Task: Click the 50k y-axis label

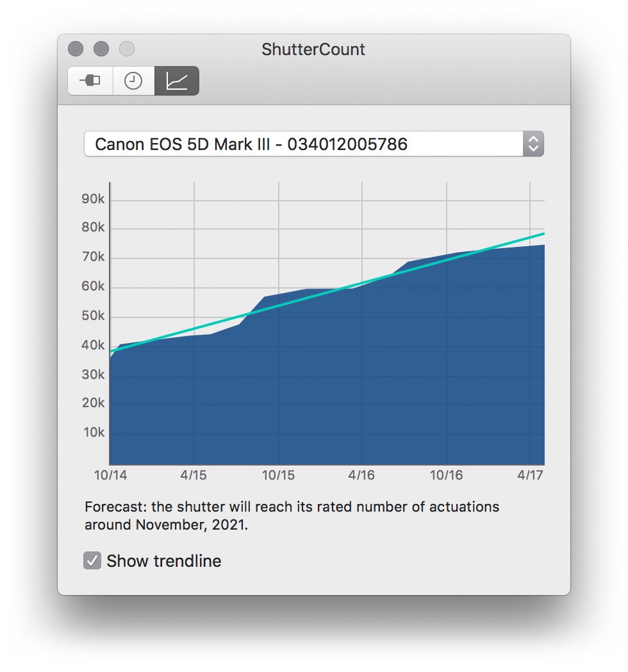Action: (93, 316)
